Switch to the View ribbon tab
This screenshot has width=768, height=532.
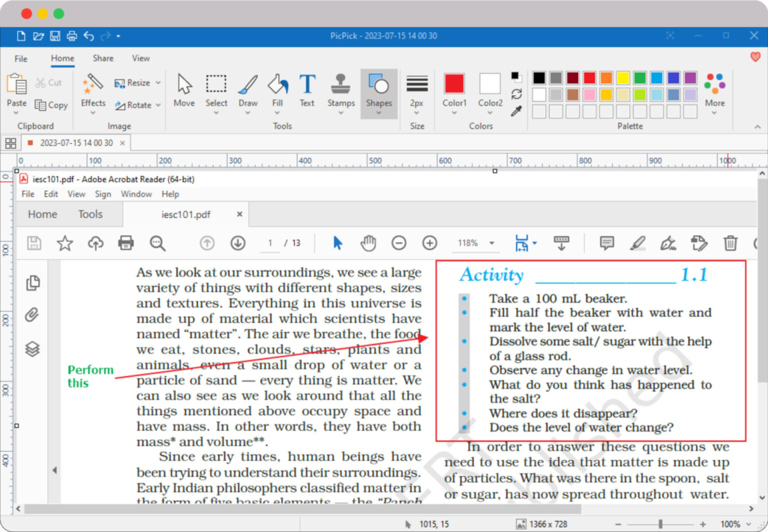coord(141,58)
